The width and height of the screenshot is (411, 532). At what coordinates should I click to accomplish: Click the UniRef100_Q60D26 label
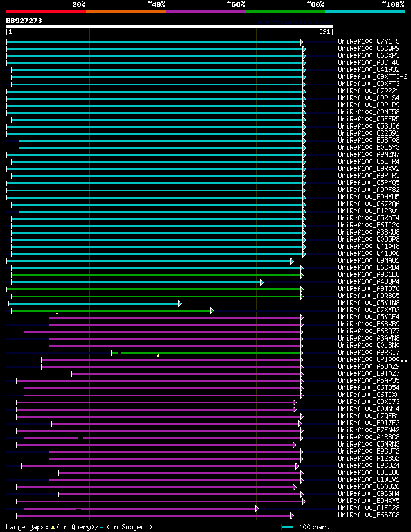(369, 486)
